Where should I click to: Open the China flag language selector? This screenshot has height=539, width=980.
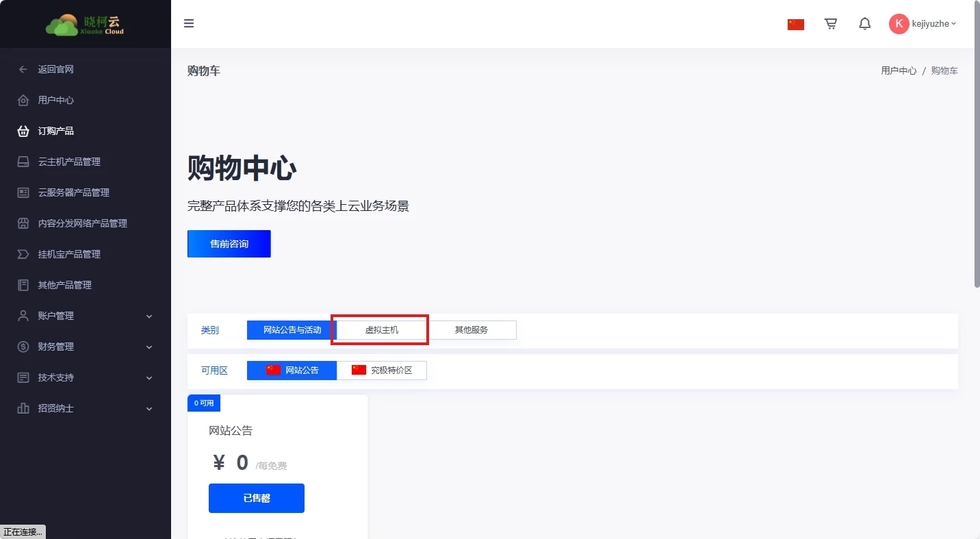click(796, 25)
